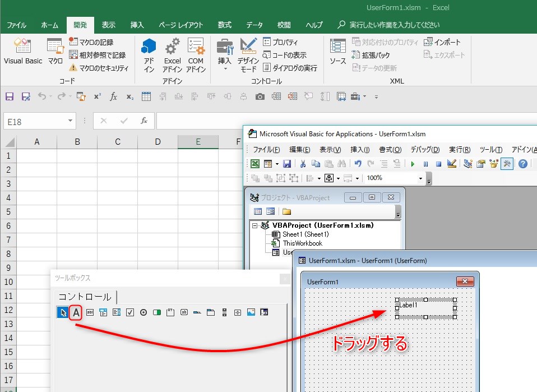Click View Microsoft Excel icon in VBA toolbar
The width and height of the screenshot is (537, 392).
coord(255,164)
